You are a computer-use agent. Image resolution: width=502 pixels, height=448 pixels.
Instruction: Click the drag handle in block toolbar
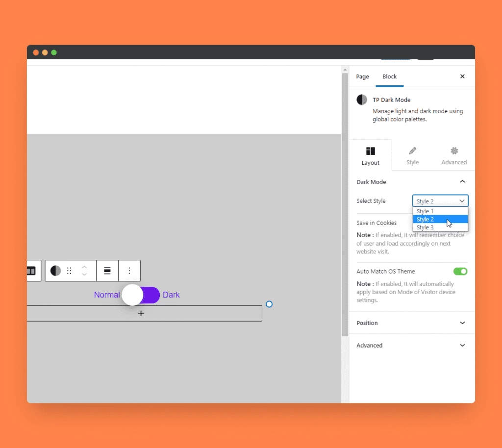coord(69,271)
